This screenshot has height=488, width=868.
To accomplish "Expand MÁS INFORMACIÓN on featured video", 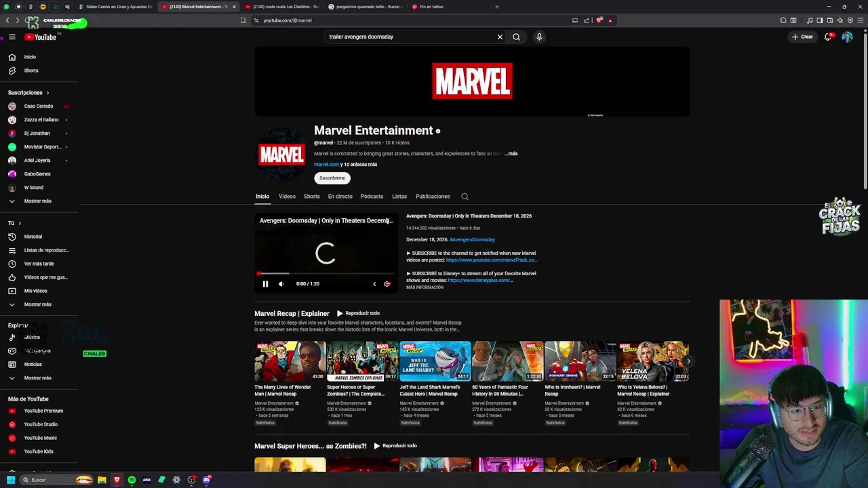I will click(x=425, y=287).
